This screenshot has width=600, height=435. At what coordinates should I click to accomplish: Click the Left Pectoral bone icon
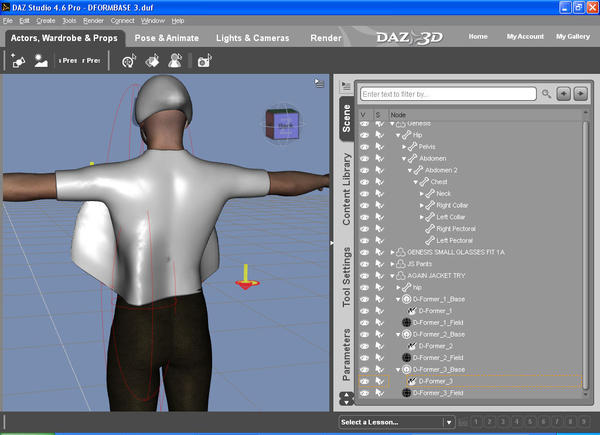[430, 241]
